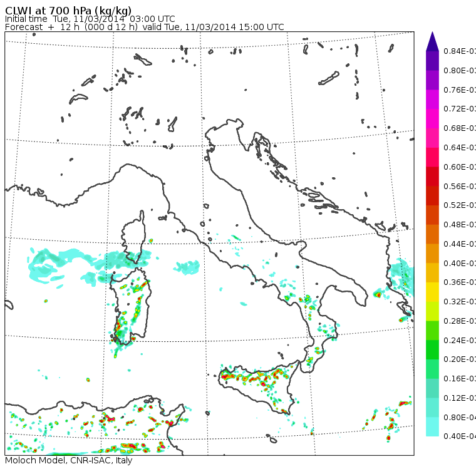Click the title 'CLWI at 700 hPa (kg/kg)'
The image size is (476, 469).
68,11
